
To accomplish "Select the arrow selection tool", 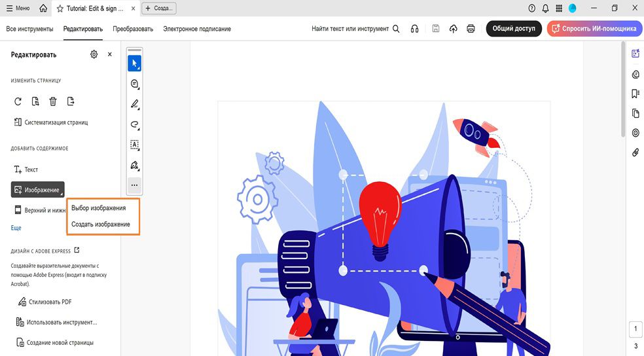I will 134,63.
